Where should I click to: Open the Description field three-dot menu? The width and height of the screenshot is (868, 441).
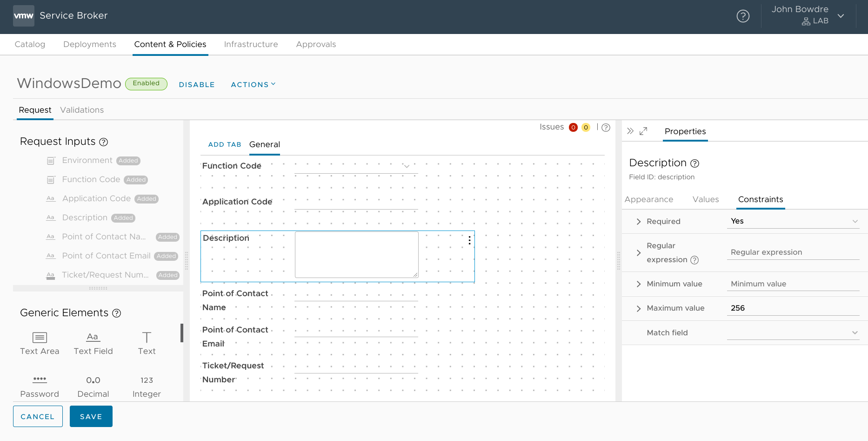469,240
